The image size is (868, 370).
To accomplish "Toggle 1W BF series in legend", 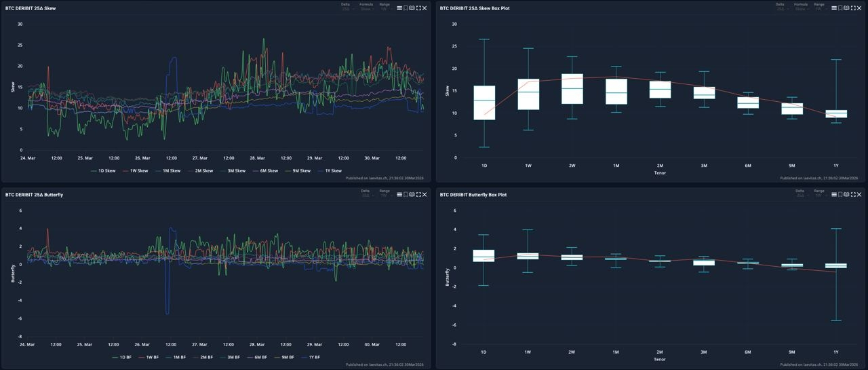I will coord(149,357).
